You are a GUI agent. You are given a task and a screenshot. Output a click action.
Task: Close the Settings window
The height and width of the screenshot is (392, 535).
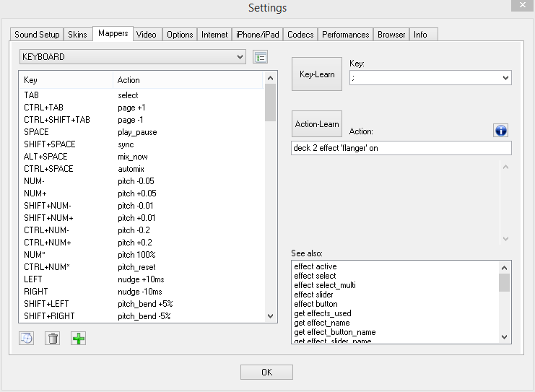[521, 6]
